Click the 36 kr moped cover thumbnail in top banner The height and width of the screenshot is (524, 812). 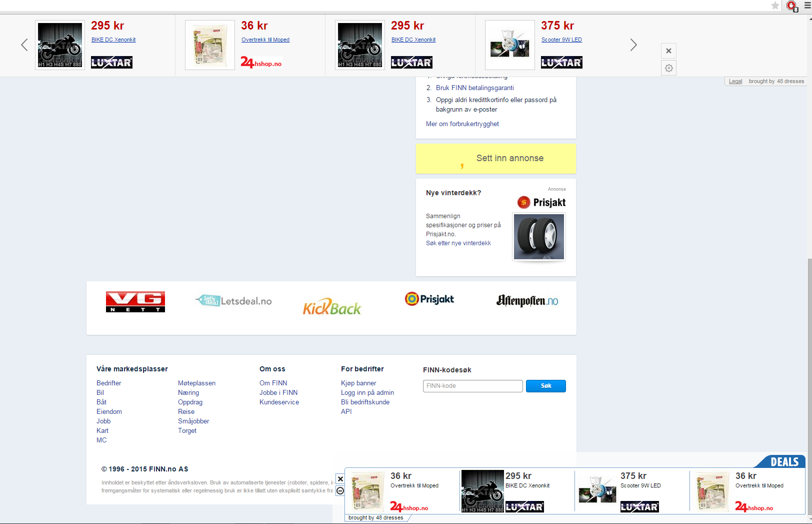point(210,45)
